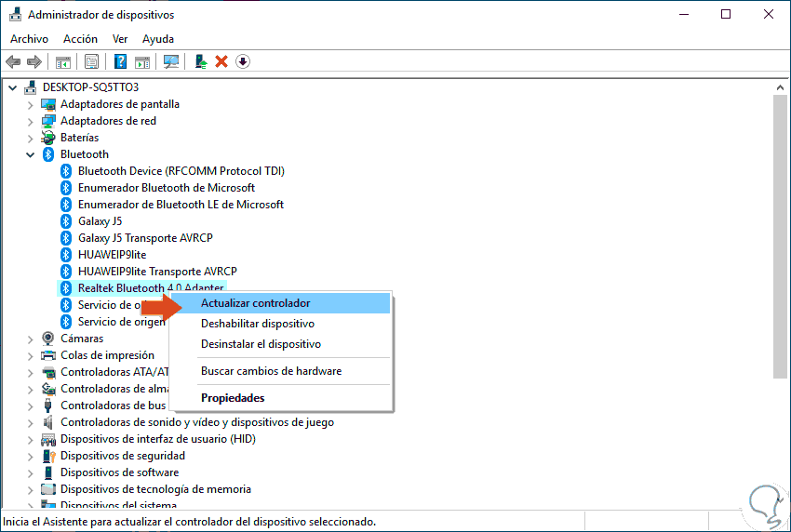791x532 pixels.
Task: Open the Properties sheet toolbar icon
Action: pyautogui.click(x=91, y=62)
